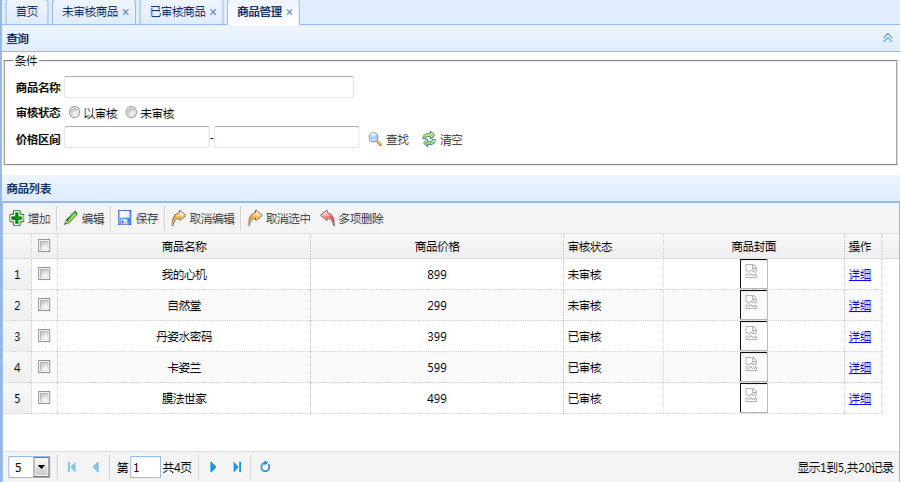Click the 商品名称 search input field
Viewport: 901px width, 482px height.
[x=209, y=87]
